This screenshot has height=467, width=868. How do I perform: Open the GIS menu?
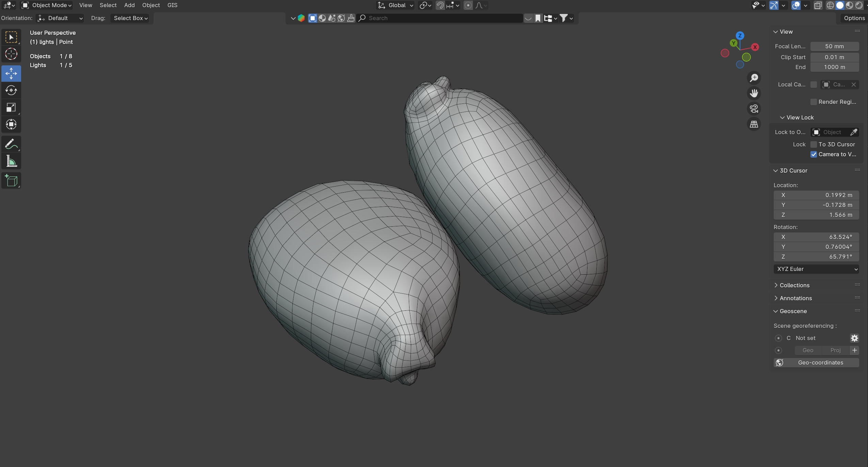172,5
